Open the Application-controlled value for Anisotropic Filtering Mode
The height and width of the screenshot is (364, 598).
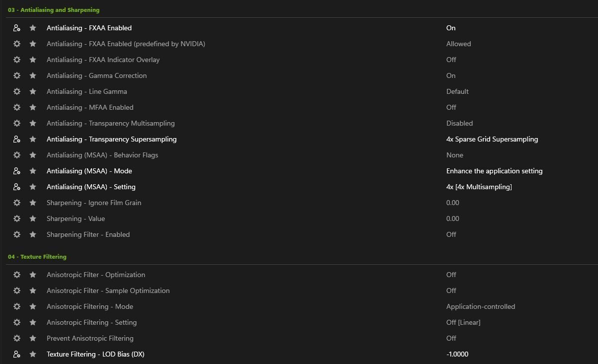tap(481, 306)
